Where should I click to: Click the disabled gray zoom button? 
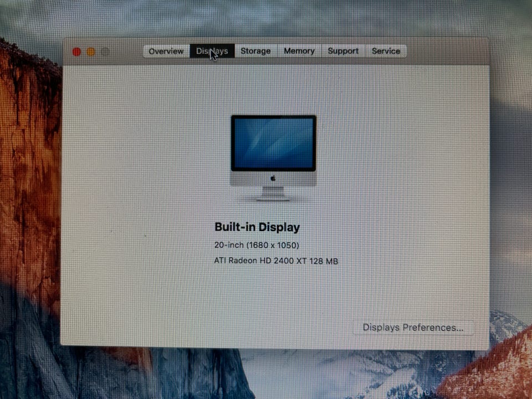tap(105, 52)
